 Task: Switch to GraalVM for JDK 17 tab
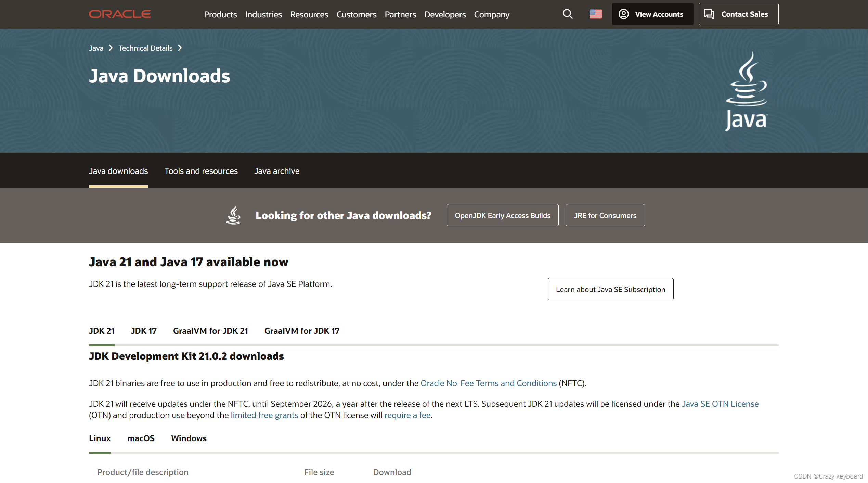click(x=302, y=331)
